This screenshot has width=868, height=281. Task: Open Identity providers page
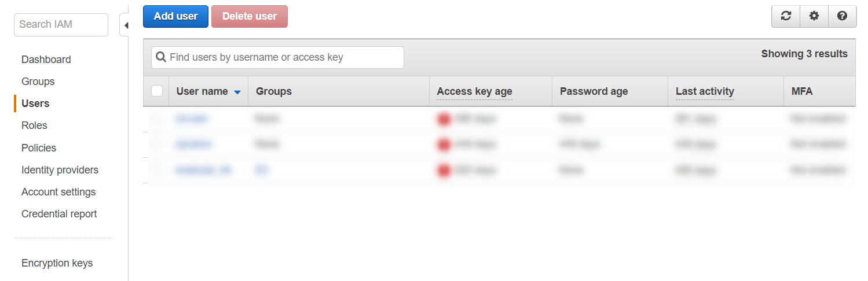pos(60,170)
